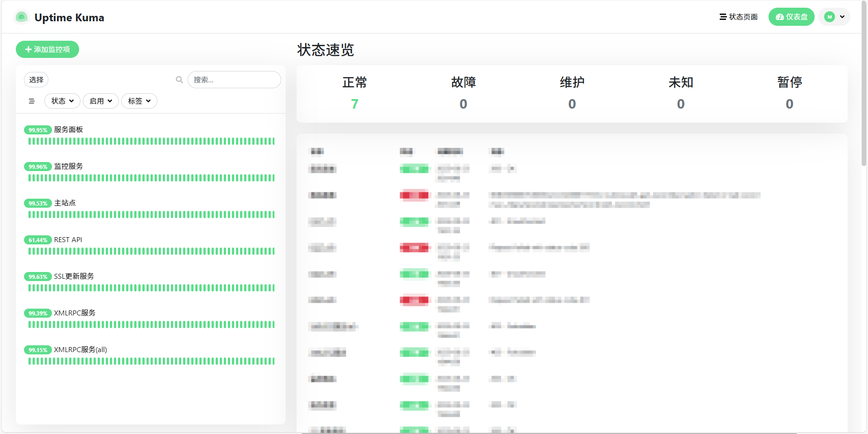868x434 pixels.
Task: Focus the 搜索 search input field
Action: click(234, 80)
